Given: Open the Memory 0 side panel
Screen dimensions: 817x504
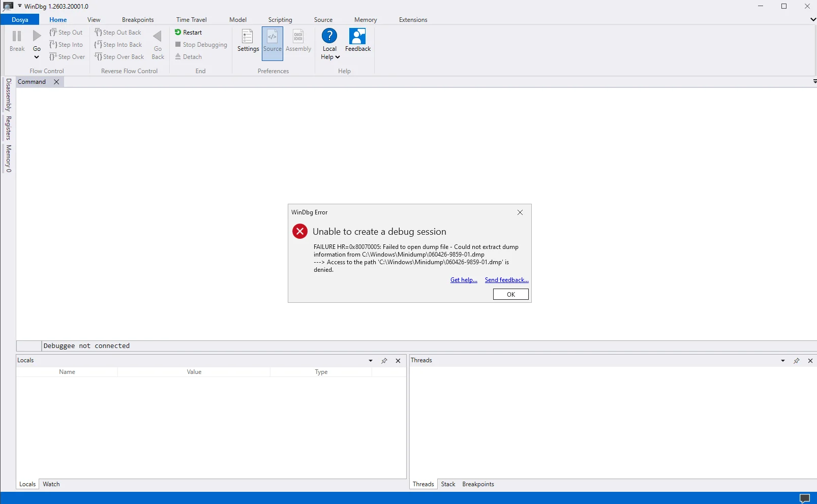Looking at the screenshot, I should (x=8, y=159).
